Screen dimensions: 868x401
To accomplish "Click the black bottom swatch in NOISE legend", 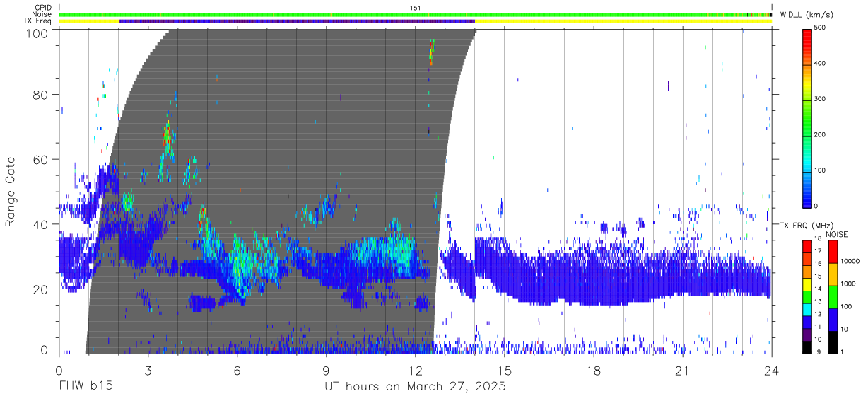I will [832, 342].
